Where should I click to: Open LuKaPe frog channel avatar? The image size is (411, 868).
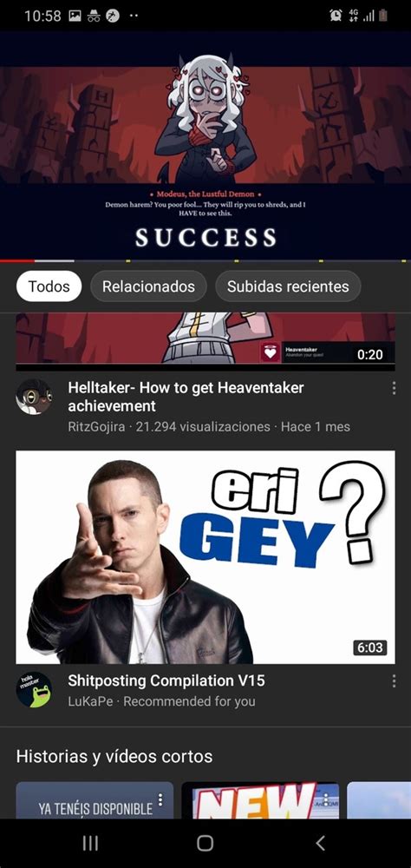tap(34, 690)
